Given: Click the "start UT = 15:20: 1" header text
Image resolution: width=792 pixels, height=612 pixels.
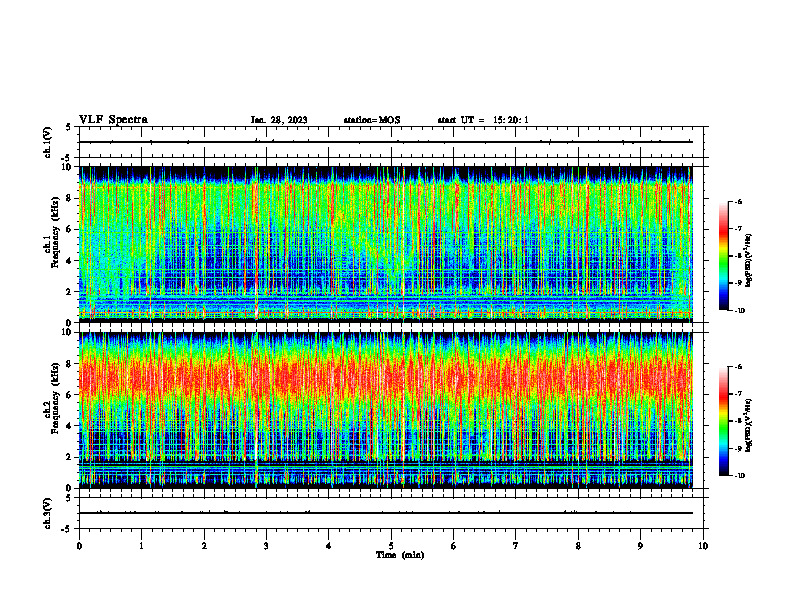Looking at the screenshot, I should coord(483,120).
